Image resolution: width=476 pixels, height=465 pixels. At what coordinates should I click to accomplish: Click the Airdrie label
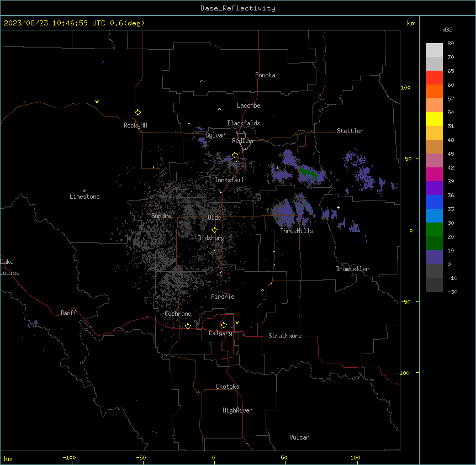(x=223, y=297)
